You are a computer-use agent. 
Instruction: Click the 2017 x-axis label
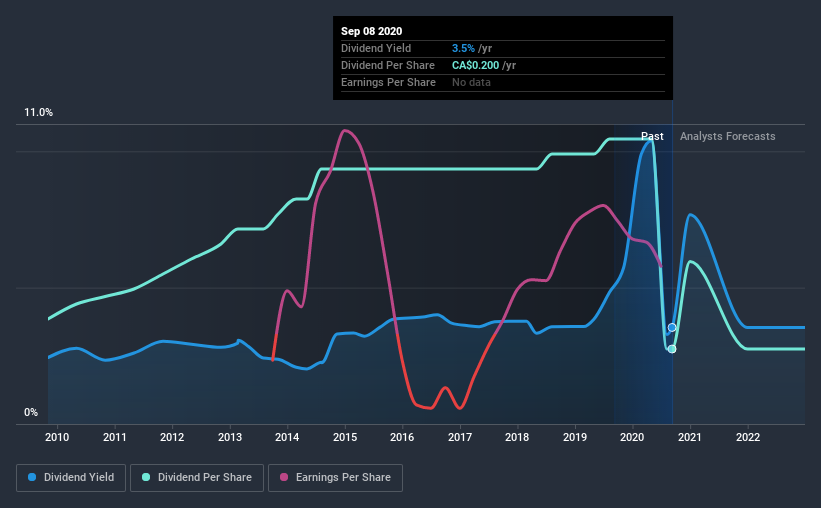coord(460,437)
